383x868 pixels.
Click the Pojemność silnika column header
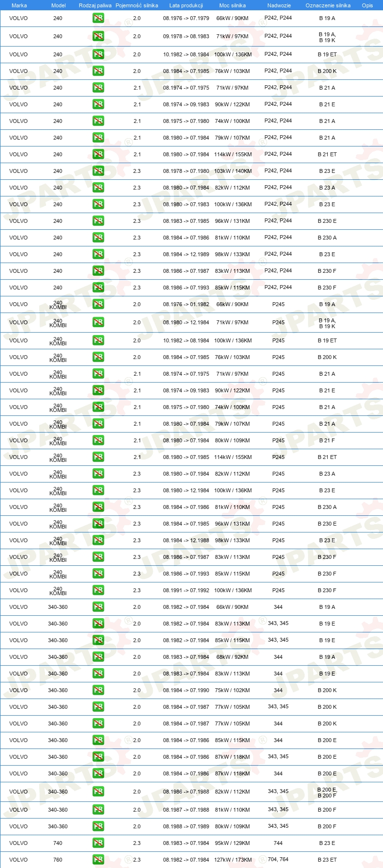137,5
